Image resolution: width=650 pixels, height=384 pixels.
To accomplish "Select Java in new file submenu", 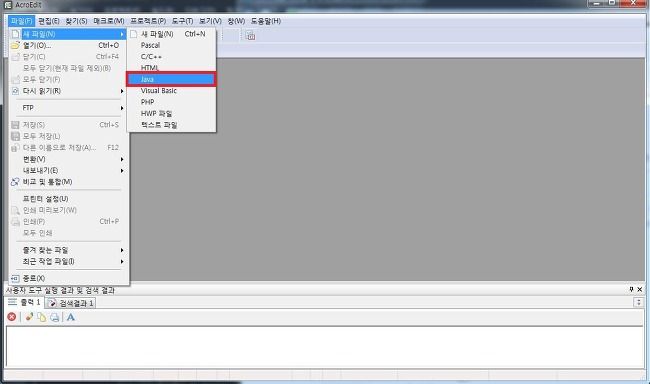I will [171, 79].
